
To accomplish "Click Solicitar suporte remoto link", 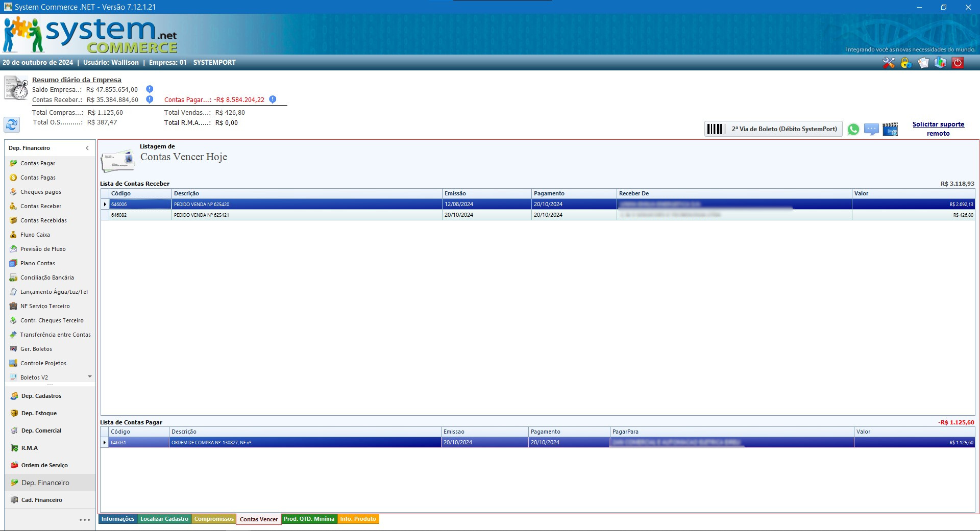I will (x=938, y=129).
